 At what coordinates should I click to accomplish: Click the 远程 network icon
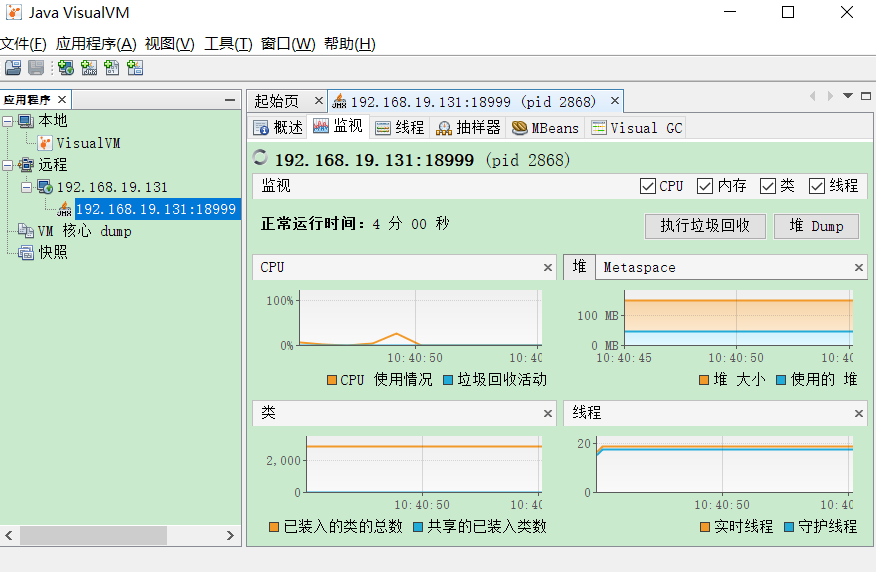point(26,165)
